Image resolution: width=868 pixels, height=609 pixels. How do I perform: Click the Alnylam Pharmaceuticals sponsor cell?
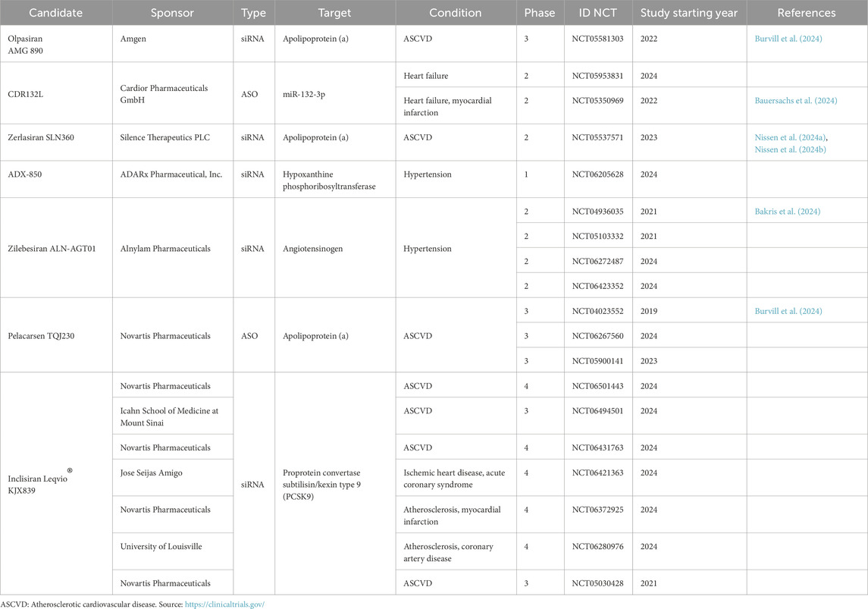(172, 249)
